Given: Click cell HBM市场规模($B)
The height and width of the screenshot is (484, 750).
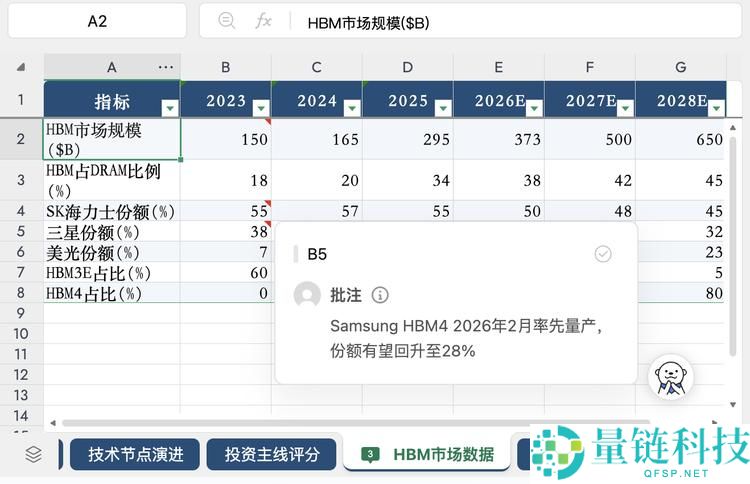Looking at the screenshot, I should (112, 139).
